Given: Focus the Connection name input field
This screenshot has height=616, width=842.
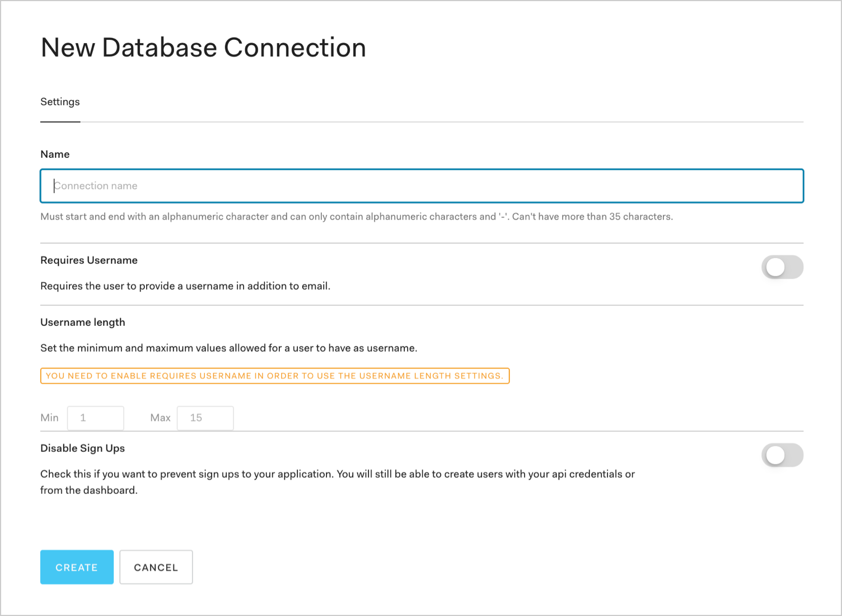Looking at the screenshot, I should (422, 186).
